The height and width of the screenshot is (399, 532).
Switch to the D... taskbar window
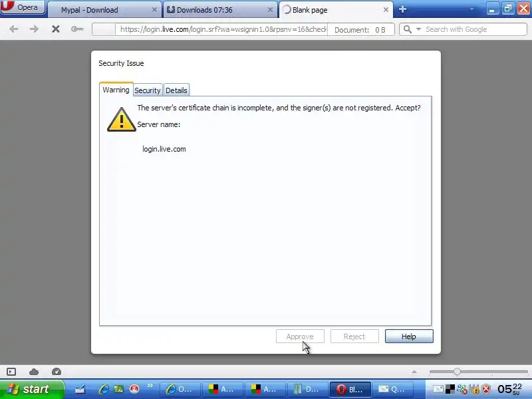click(x=308, y=389)
